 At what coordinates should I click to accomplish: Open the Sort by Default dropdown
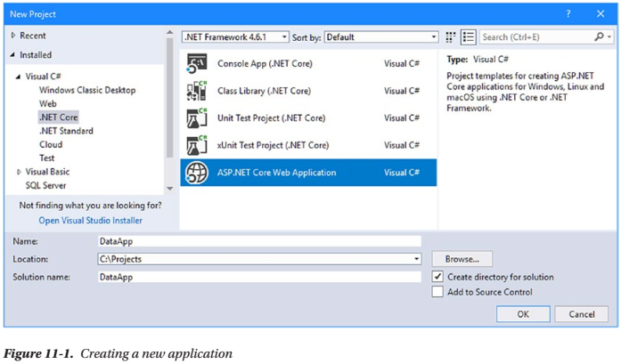point(381,37)
